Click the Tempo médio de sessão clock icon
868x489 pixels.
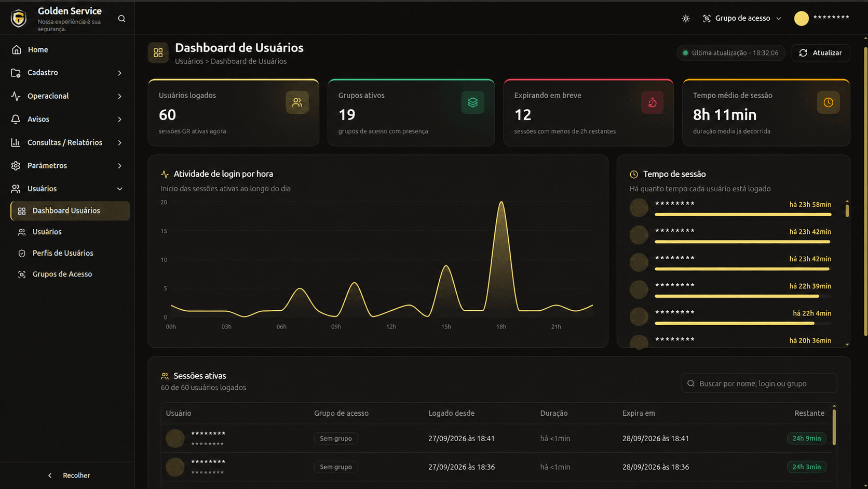coord(828,102)
